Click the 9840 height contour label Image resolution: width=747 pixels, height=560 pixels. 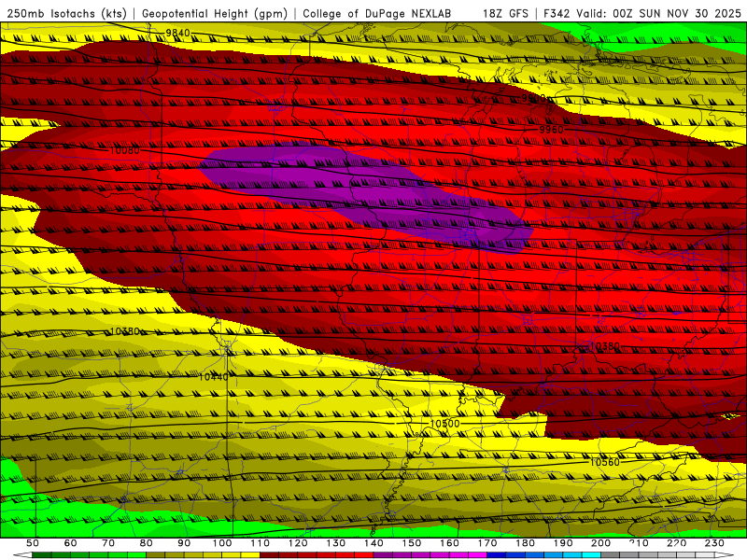pyautogui.click(x=177, y=33)
